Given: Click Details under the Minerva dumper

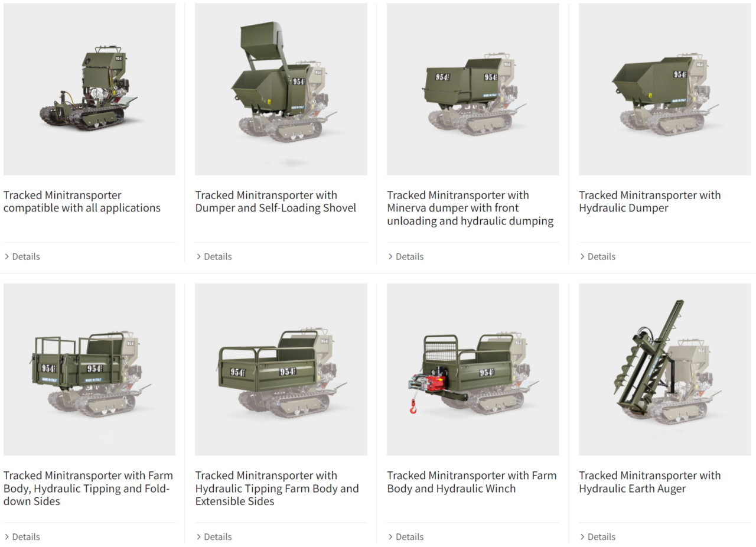Looking at the screenshot, I should click(406, 256).
